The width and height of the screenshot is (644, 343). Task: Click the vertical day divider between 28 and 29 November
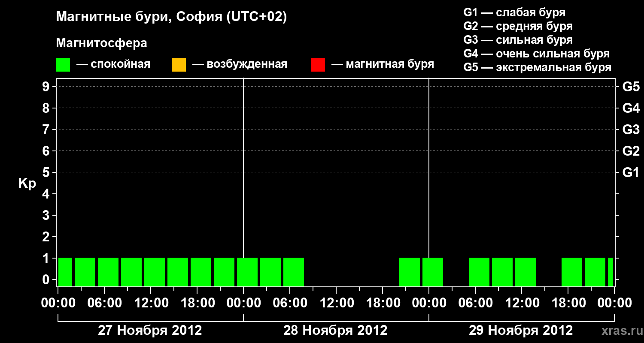tap(429, 167)
